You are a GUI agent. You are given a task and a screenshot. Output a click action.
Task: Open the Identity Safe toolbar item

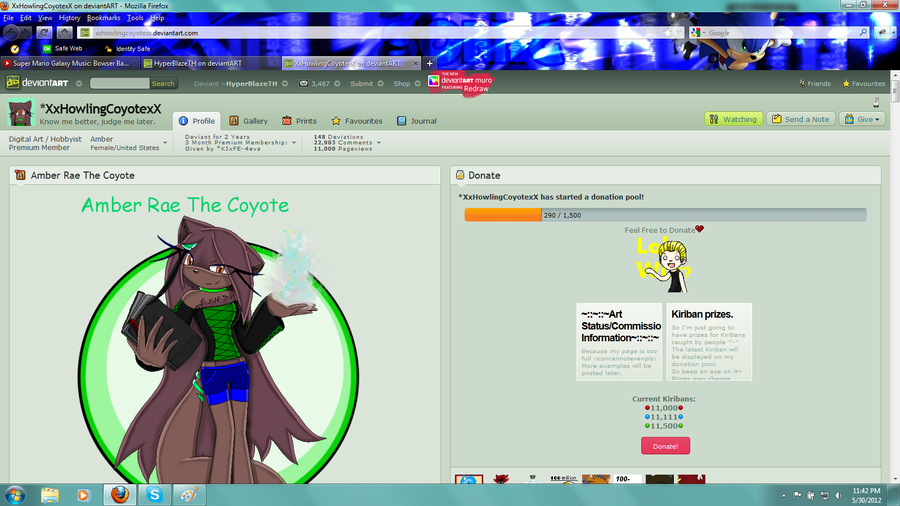click(x=127, y=49)
